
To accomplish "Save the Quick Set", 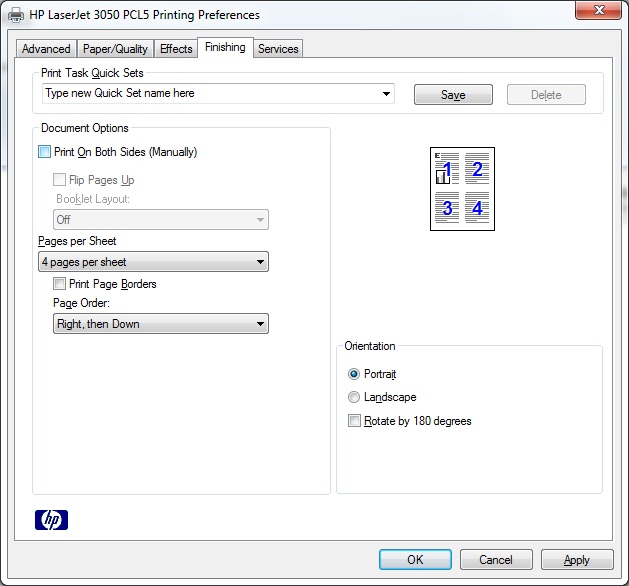I will 453,95.
